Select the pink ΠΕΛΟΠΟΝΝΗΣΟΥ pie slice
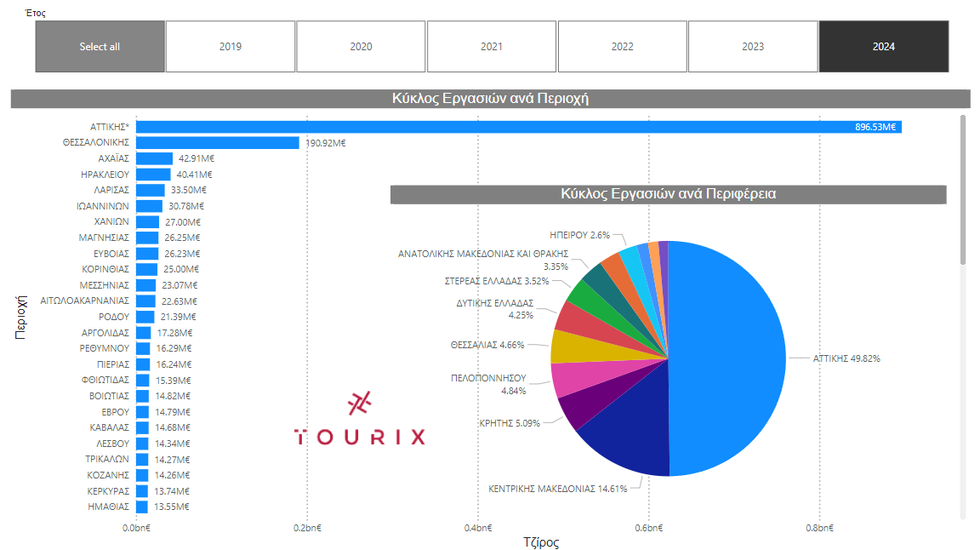 (567, 379)
